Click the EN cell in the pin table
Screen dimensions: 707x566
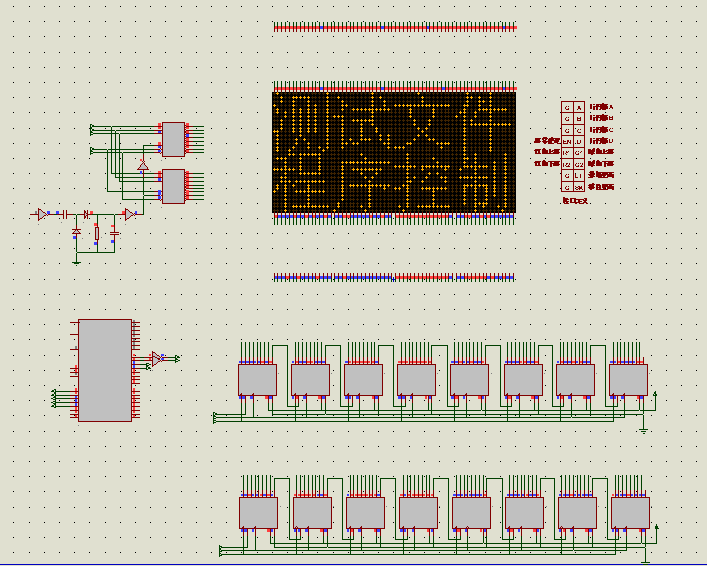[567, 141]
